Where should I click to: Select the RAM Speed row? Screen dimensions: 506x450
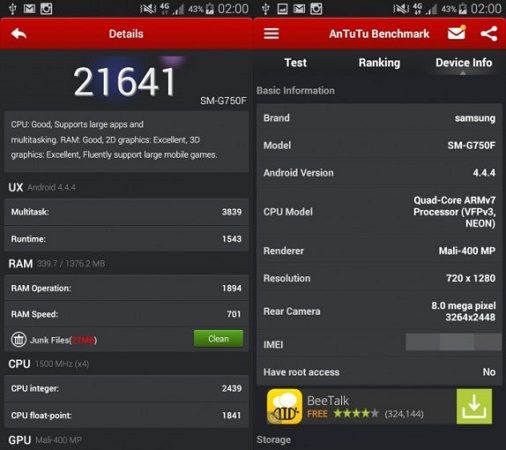126,314
